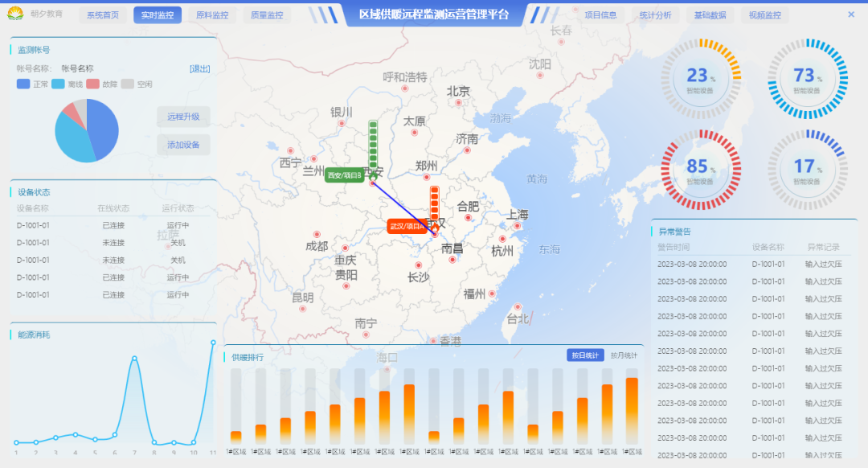Open the 质量监控 tab
Image resolution: width=868 pixels, height=468 pixels.
tap(266, 14)
